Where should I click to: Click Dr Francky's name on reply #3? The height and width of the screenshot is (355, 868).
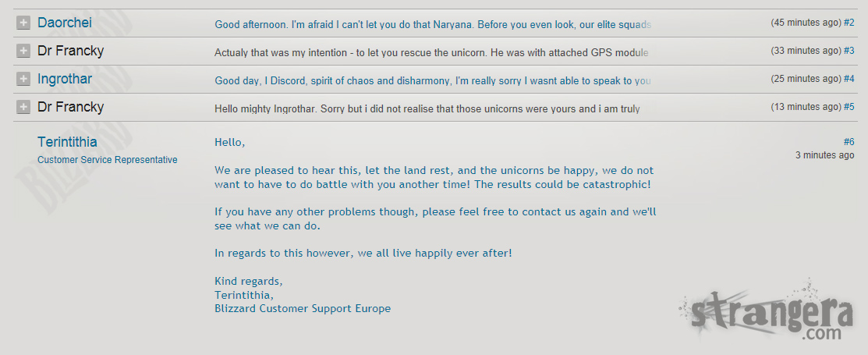click(70, 51)
